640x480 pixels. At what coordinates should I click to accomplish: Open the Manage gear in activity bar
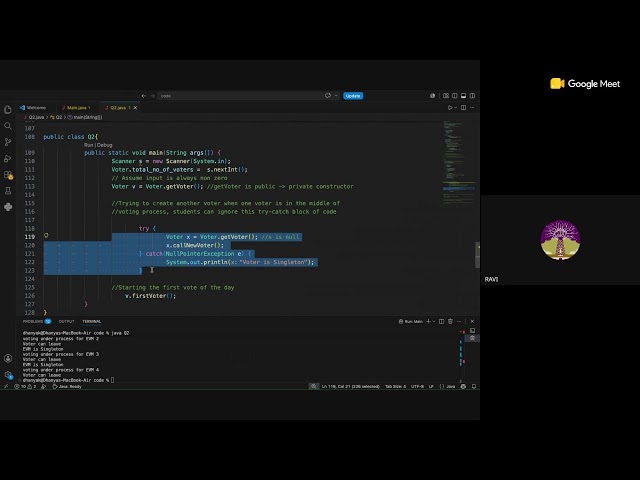click(x=8, y=374)
